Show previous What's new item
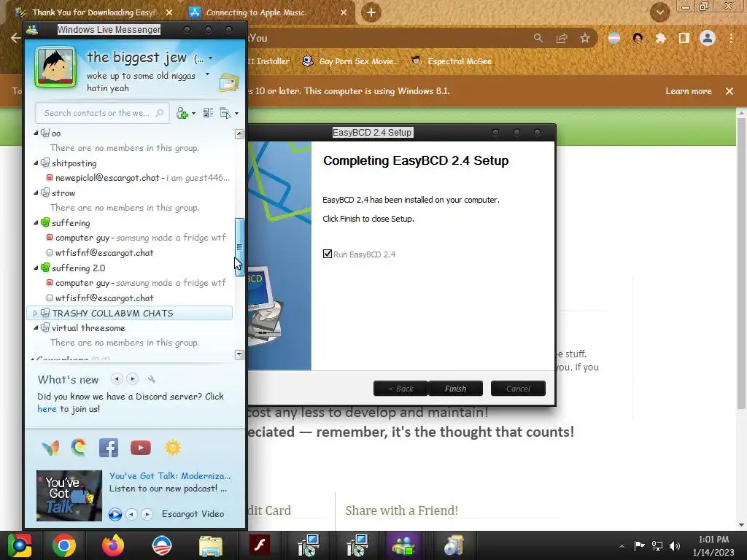The height and width of the screenshot is (560, 747). point(116,379)
